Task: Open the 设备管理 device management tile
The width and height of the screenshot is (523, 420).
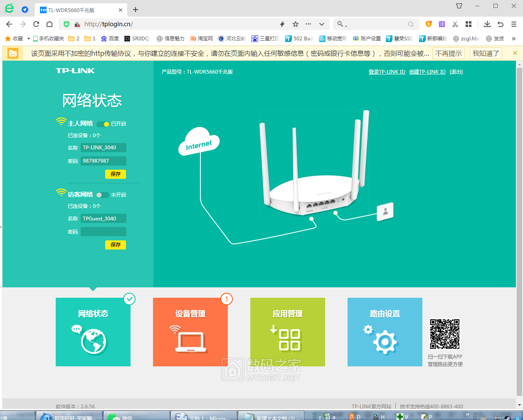Action: [x=190, y=332]
